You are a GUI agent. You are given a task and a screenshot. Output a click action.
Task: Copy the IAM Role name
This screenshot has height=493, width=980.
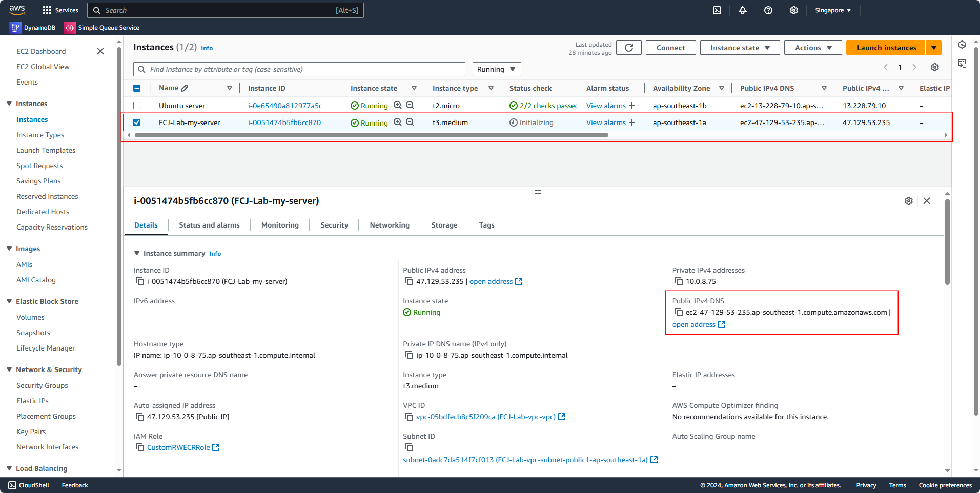pyautogui.click(x=139, y=447)
